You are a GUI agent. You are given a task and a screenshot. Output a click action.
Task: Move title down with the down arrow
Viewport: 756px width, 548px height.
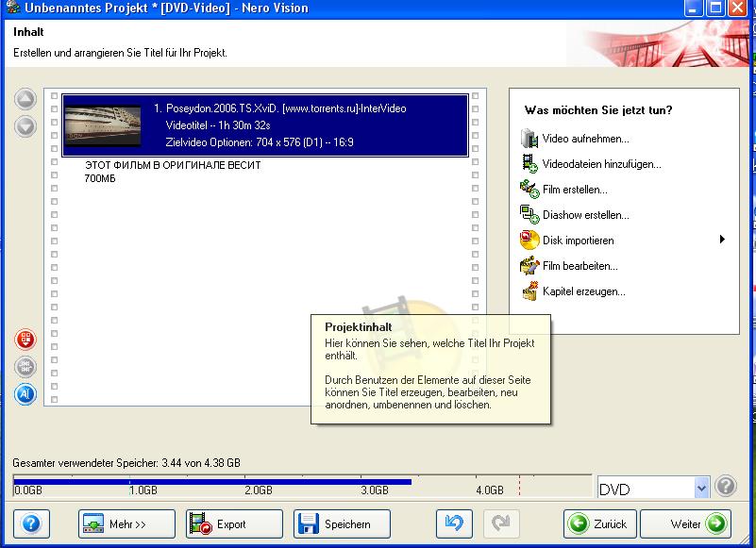coord(25,125)
